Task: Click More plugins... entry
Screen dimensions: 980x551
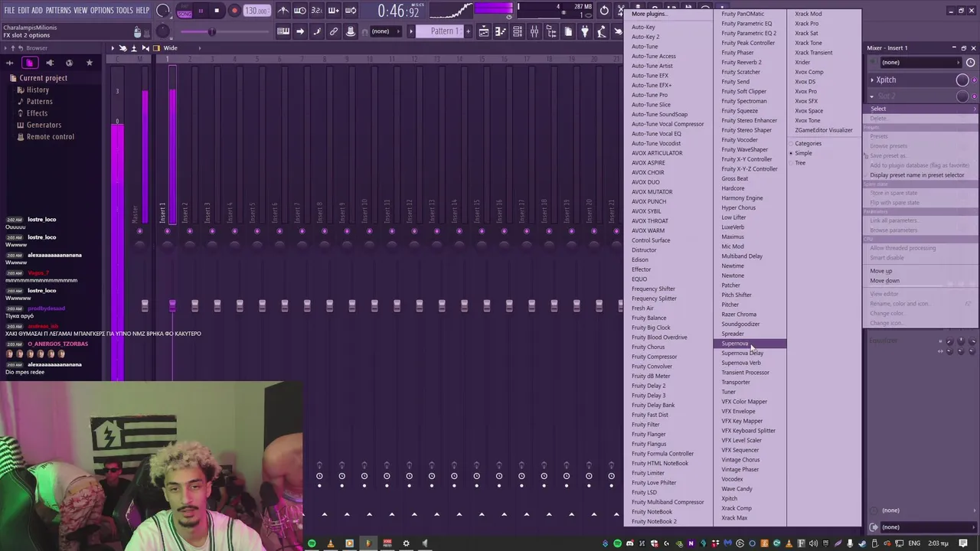Action: point(648,14)
